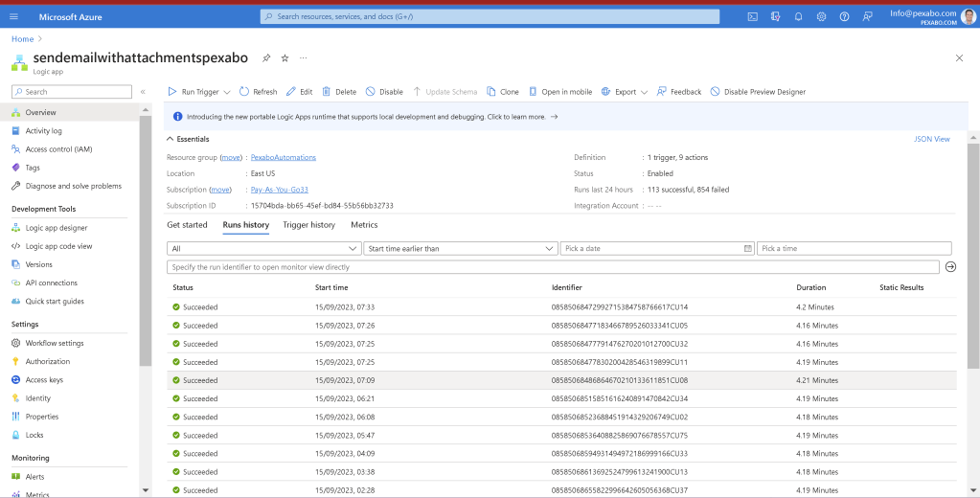This screenshot has height=498, width=980.
Task: Click the Pick a time field
Action: 855,249
